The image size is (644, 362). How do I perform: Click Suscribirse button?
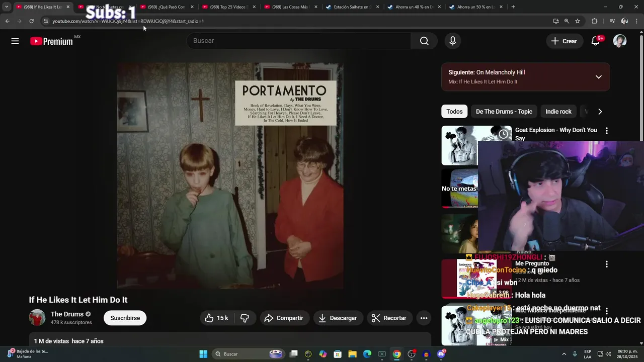tap(125, 318)
